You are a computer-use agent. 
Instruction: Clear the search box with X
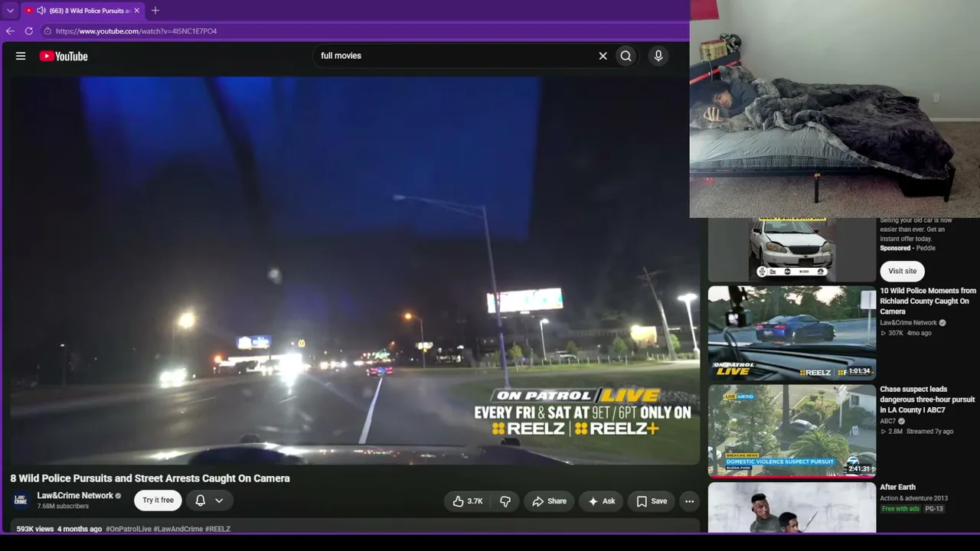pyautogui.click(x=603, y=56)
